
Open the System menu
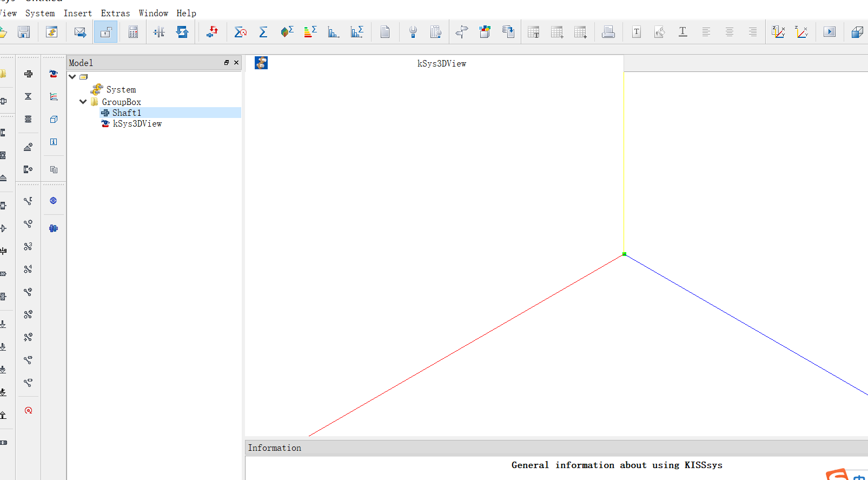coord(40,13)
